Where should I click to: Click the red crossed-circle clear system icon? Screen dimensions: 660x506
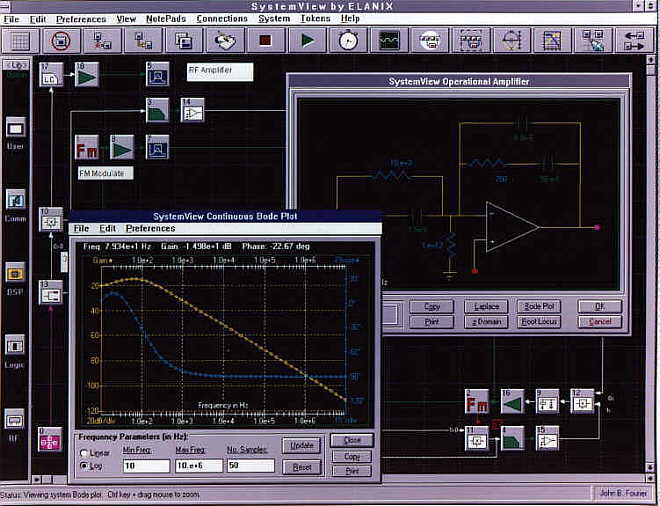[61, 41]
